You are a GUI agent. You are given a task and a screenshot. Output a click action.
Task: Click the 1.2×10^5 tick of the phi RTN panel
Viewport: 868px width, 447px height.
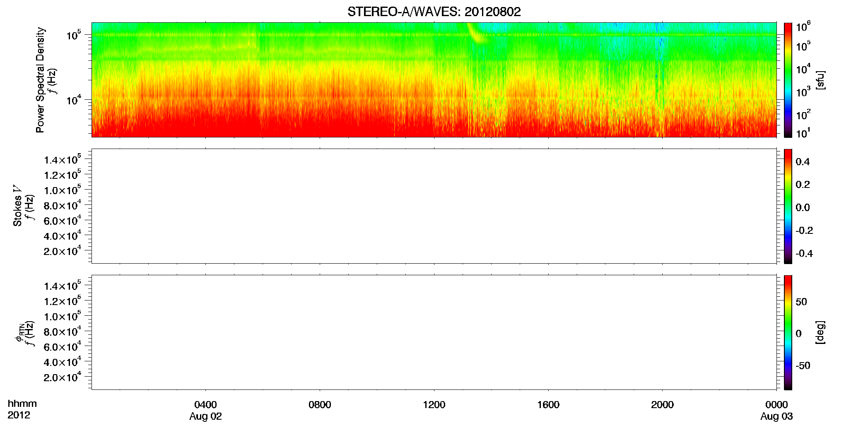(63, 301)
